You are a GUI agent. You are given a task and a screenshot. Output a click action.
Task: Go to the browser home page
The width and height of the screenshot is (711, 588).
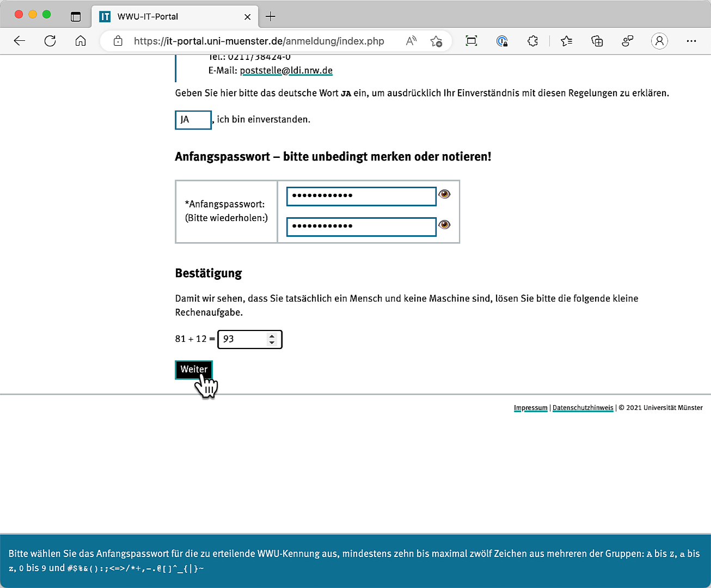pos(81,41)
